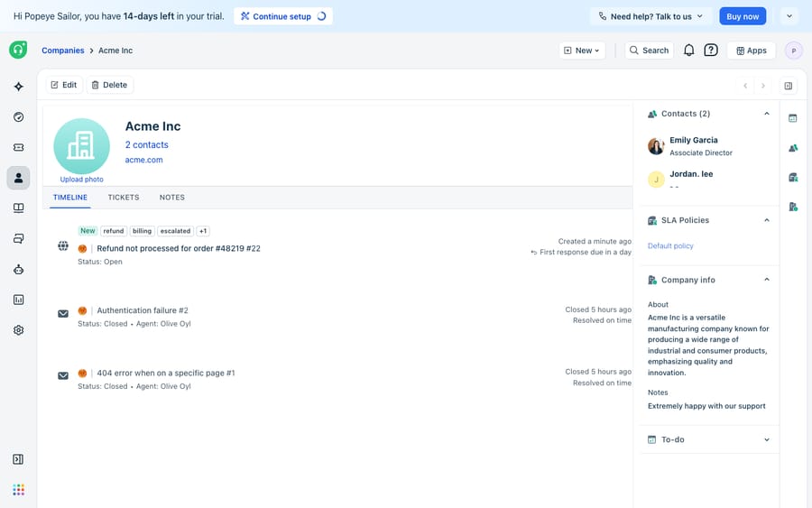Open the acme.com link
The width and height of the screenshot is (812, 508).
(143, 160)
